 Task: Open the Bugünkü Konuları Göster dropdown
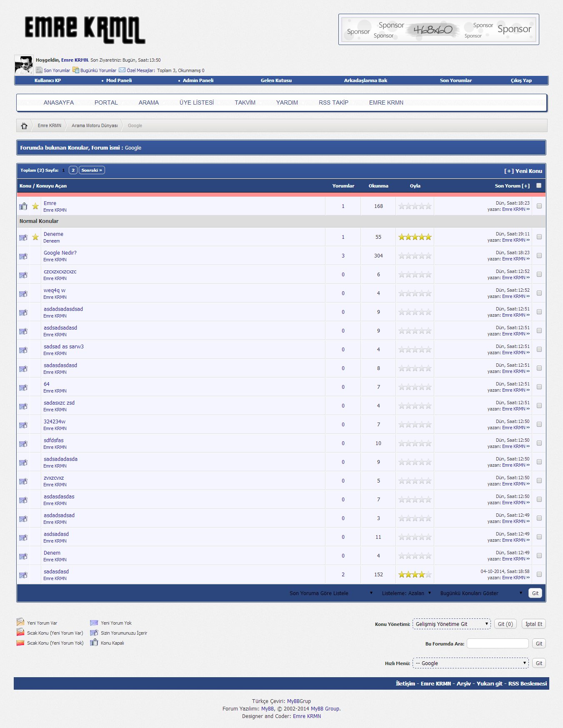pyautogui.click(x=481, y=593)
